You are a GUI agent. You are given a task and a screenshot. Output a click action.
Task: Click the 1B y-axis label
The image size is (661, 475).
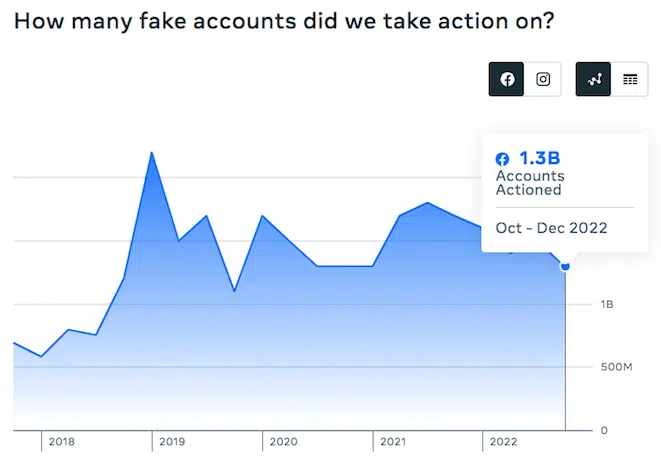[x=607, y=304]
